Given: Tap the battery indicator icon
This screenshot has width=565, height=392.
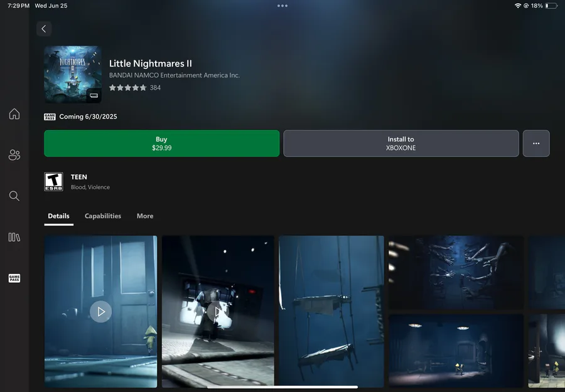Looking at the screenshot, I should pos(551,6).
